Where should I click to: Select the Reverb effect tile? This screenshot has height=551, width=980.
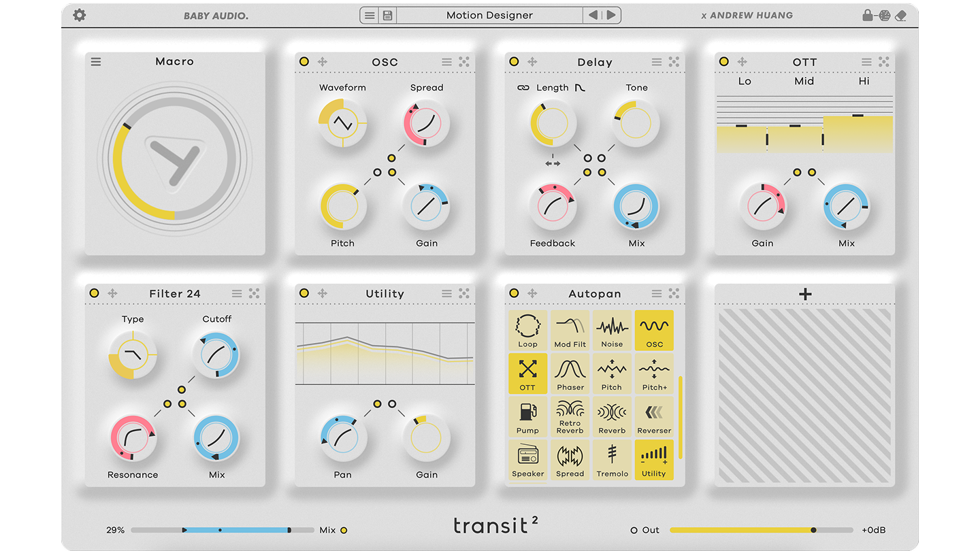point(612,417)
